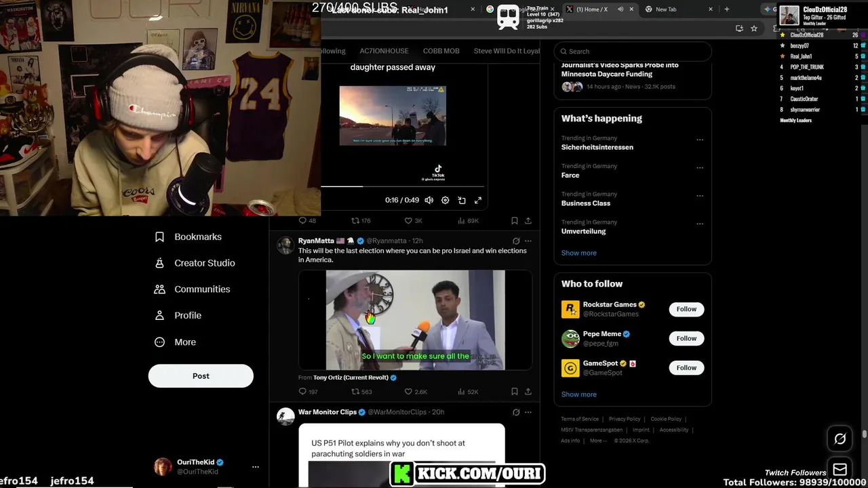This screenshot has width=868, height=488.
Task: Open Grok icon on War Monitor Clips post
Action: point(516,412)
